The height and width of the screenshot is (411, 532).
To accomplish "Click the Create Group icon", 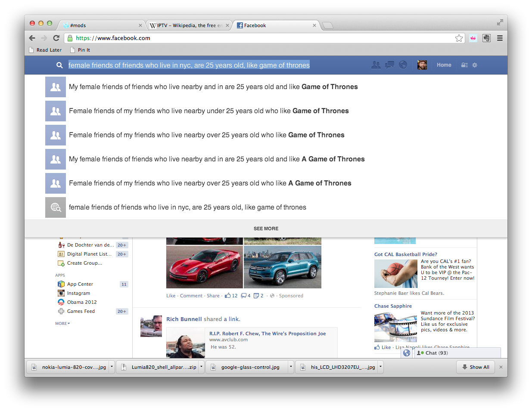I will [x=61, y=263].
